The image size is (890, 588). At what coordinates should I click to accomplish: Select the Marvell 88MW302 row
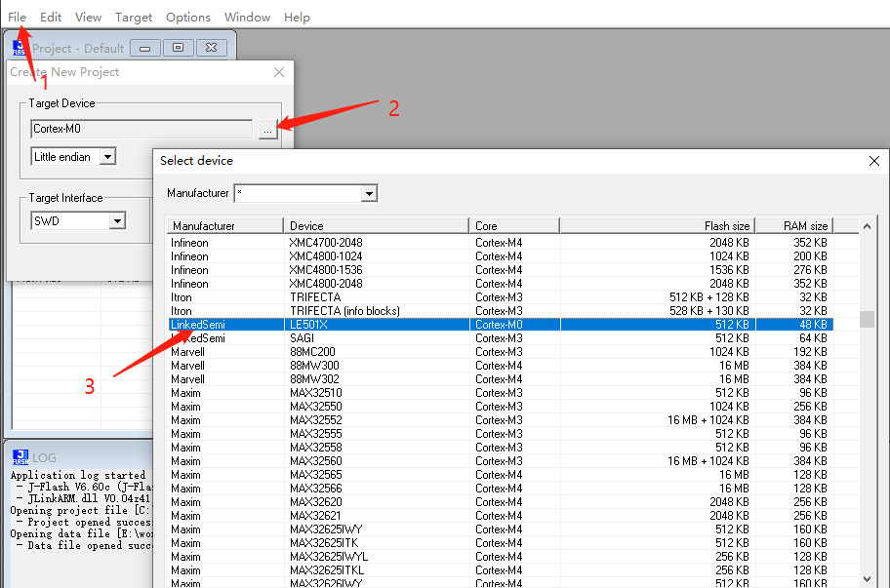click(502, 379)
